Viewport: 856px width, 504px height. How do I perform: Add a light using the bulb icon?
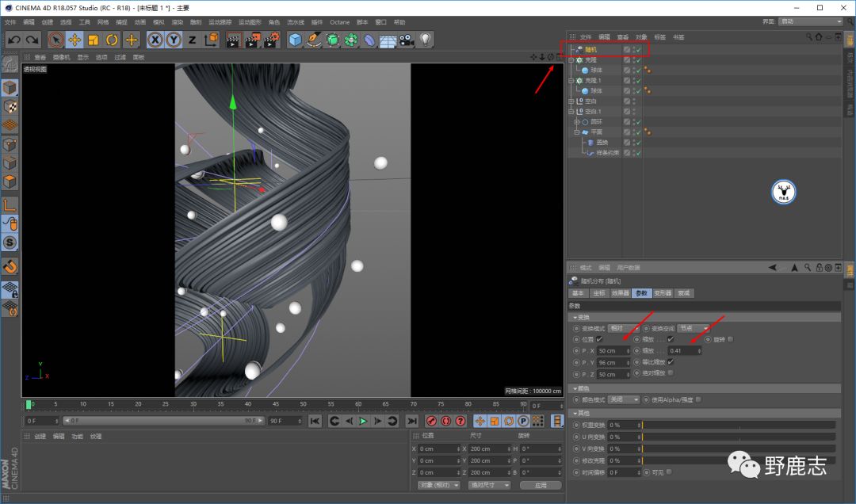click(x=426, y=40)
